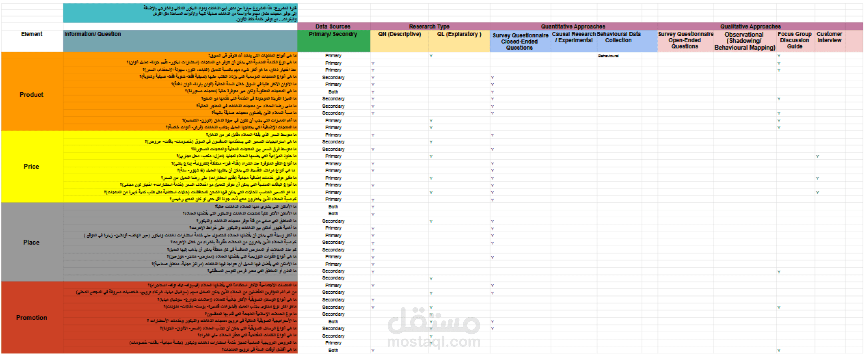Click the Data Sources header cell

(x=333, y=26)
